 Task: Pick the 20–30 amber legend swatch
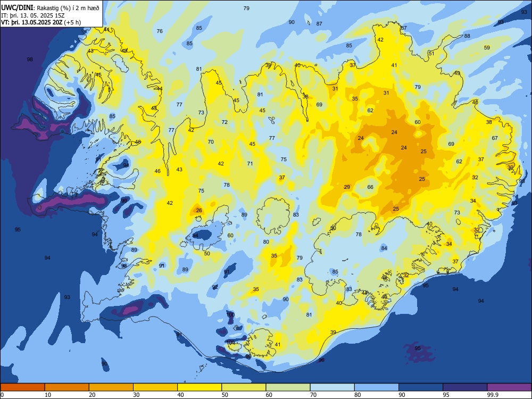111,387
